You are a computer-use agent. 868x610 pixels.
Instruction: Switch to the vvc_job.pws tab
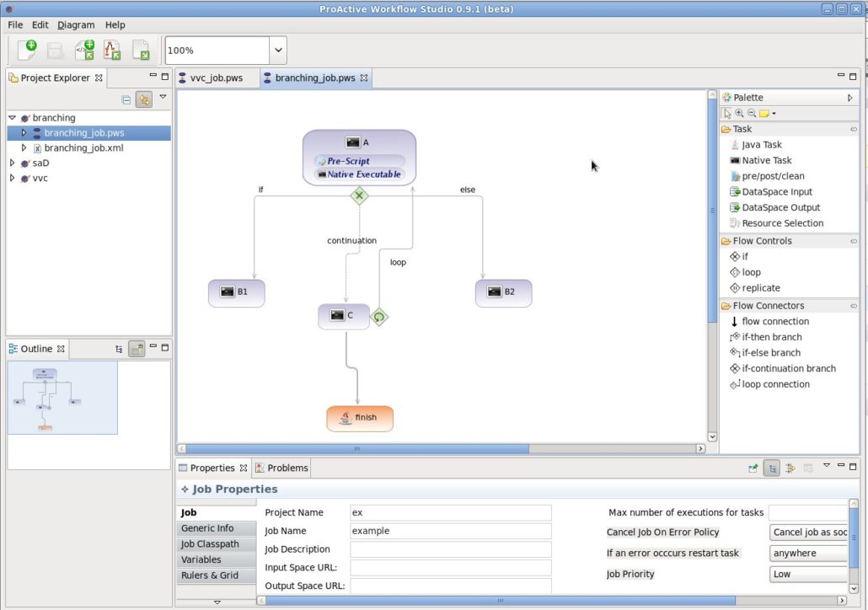click(x=217, y=78)
